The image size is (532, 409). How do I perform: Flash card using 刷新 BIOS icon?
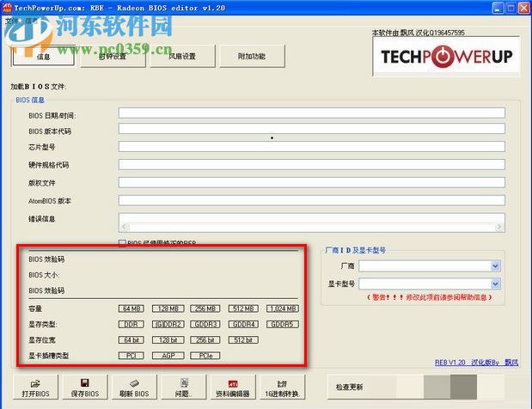(x=134, y=388)
